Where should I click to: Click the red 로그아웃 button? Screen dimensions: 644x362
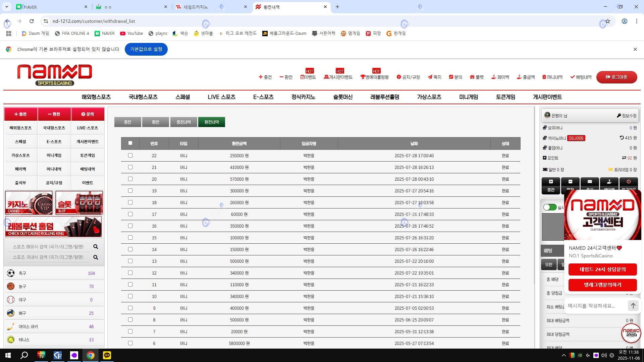click(616, 77)
